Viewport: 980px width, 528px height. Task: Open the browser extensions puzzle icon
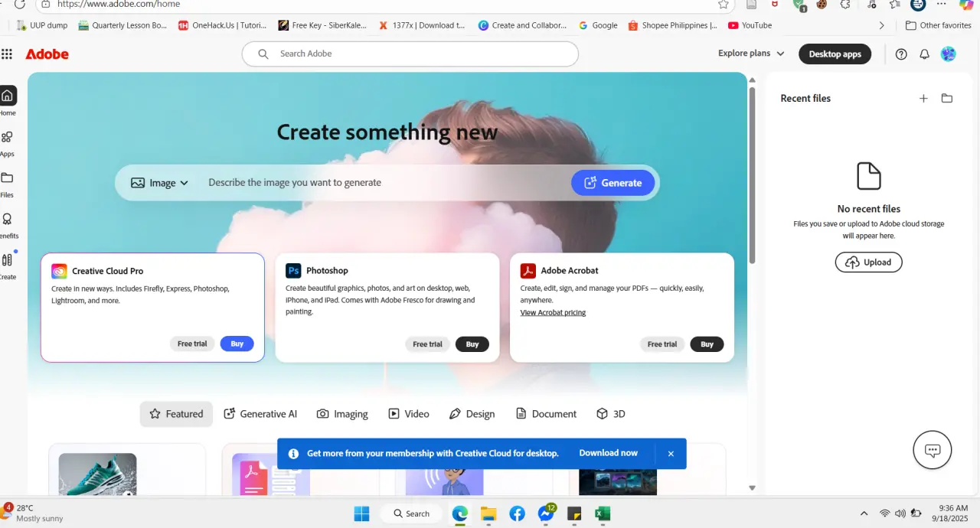click(845, 4)
